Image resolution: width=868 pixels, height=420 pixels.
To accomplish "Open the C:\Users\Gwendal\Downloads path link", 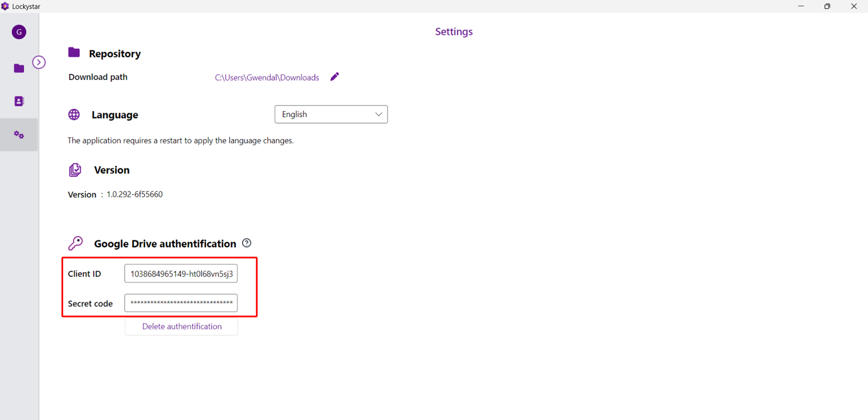I will pos(266,77).
